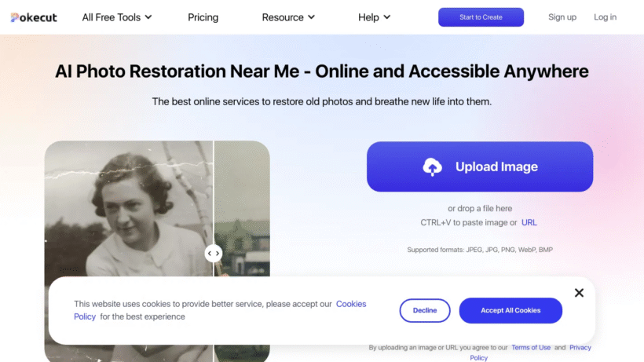This screenshot has height=362, width=644.
Task: Click the before/after comparison slider handle
Action: pos(214,253)
